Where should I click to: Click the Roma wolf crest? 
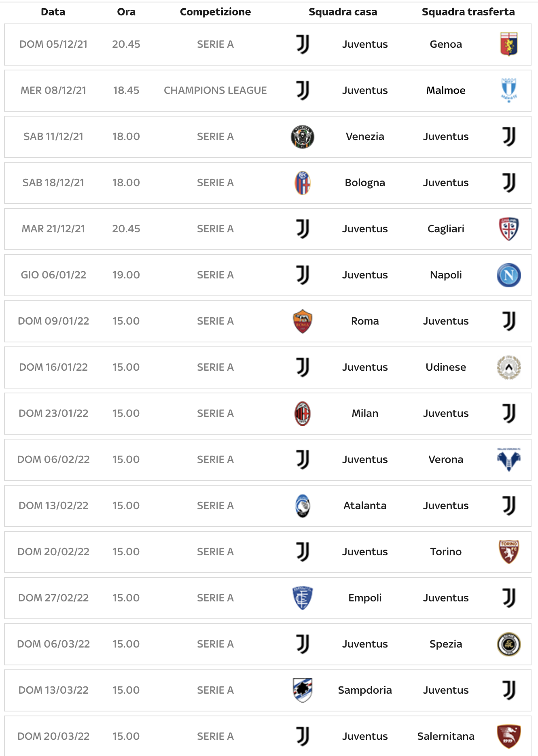(x=303, y=321)
